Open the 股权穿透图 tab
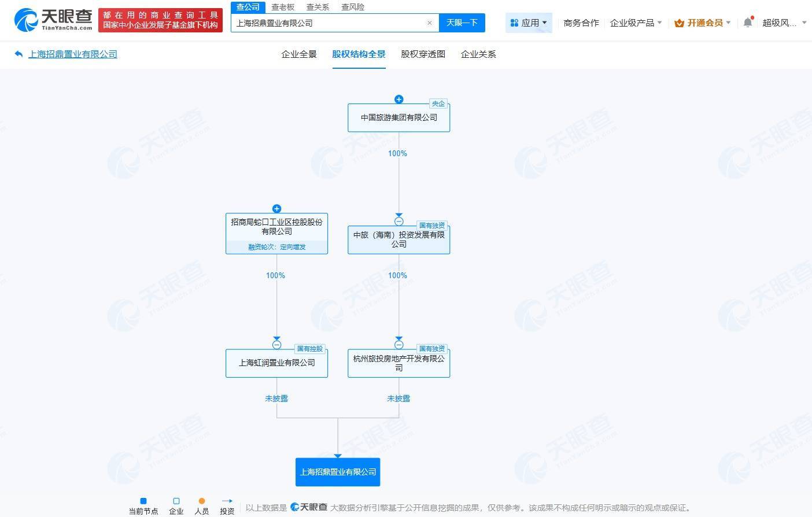The height and width of the screenshot is (517, 812). tap(423, 54)
